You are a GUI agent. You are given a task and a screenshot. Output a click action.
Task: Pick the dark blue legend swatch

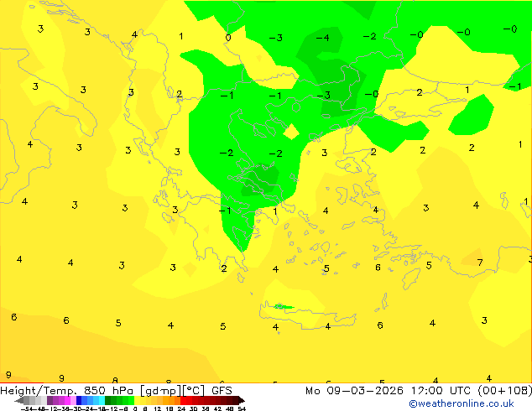click(79, 401)
